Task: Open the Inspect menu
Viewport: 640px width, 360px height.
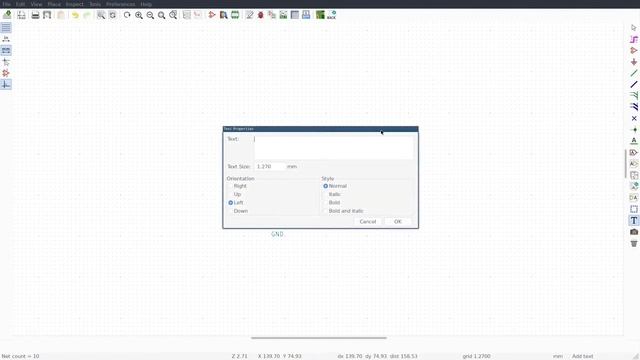Action: click(x=75, y=4)
